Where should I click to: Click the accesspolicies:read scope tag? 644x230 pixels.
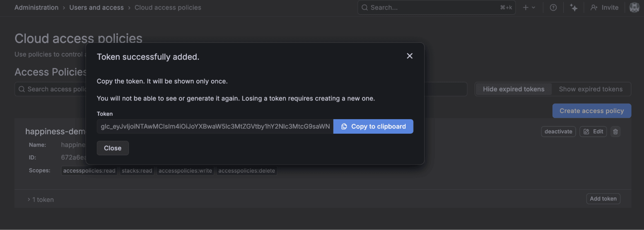(89, 171)
